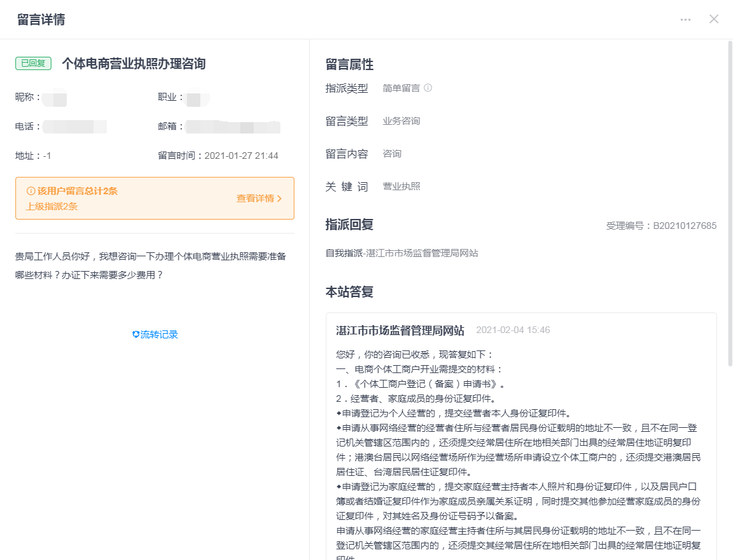Image resolution: width=733 pixels, height=560 pixels.
Task: Click 自我指派-湛江市市场监督管理局网站 under 指派回复
Action: [401, 253]
